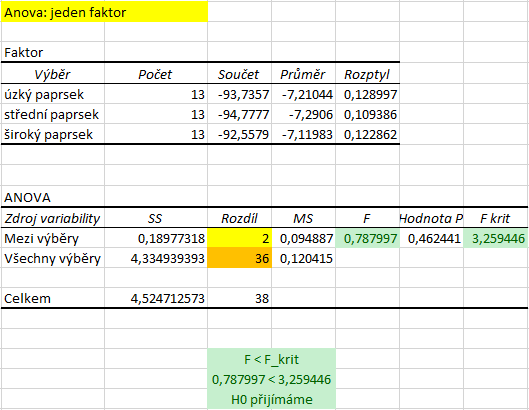Select P value 0,462441
Viewport: 529px width, 410px height.
pyautogui.click(x=431, y=238)
